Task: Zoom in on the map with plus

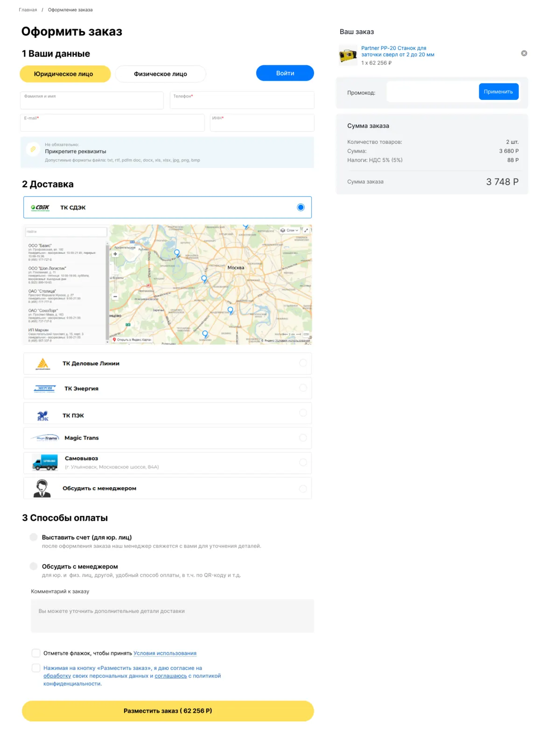Action: [x=115, y=254]
